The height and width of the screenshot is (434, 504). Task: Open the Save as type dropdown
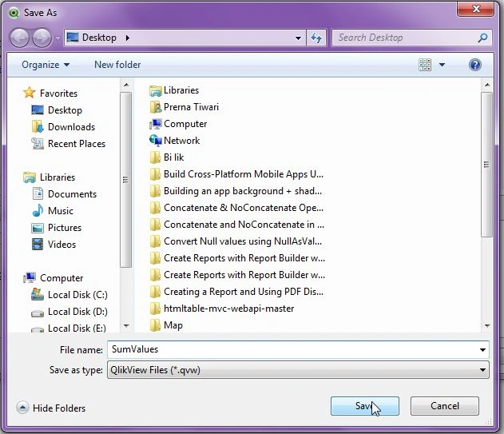[x=298, y=370]
